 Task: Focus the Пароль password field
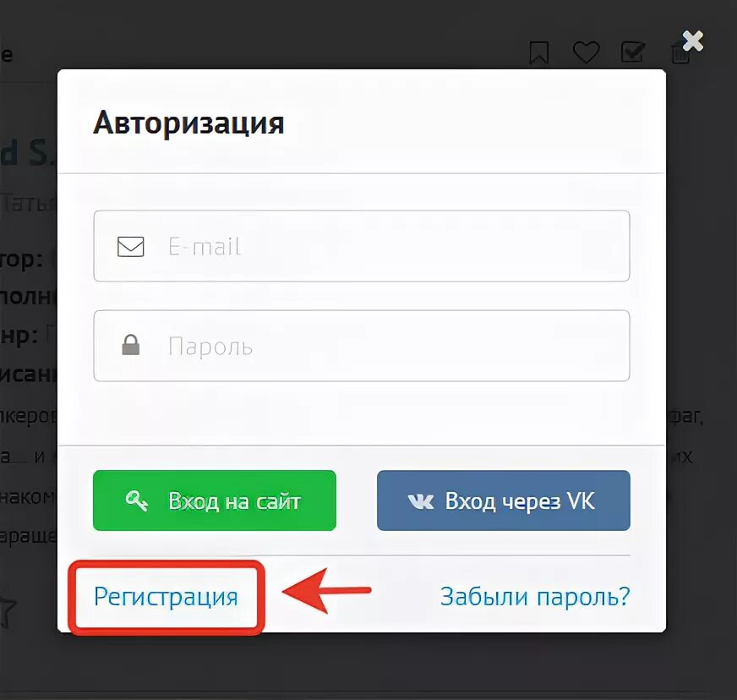coord(362,346)
